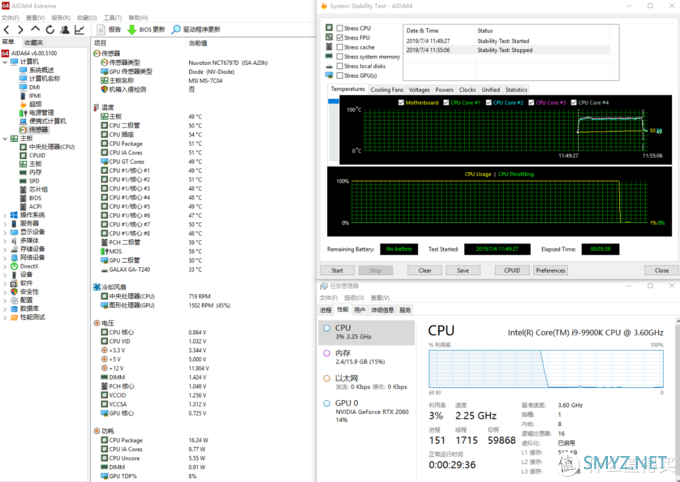Viewport: 680px width, 482px height.
Task: Click the up-level arrow in AIDA64 toolbar
Action: 35,30
